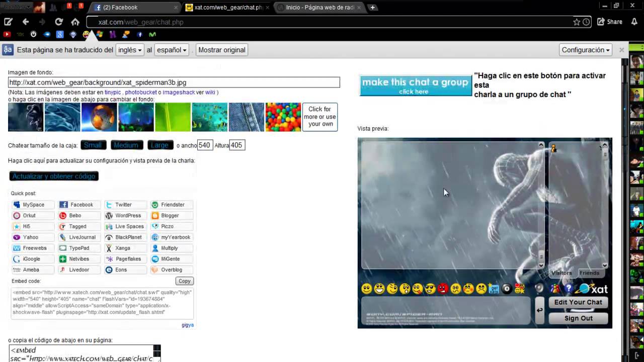Click the 'get xats' icon
The image size is (644, 362).
[494, 289]
